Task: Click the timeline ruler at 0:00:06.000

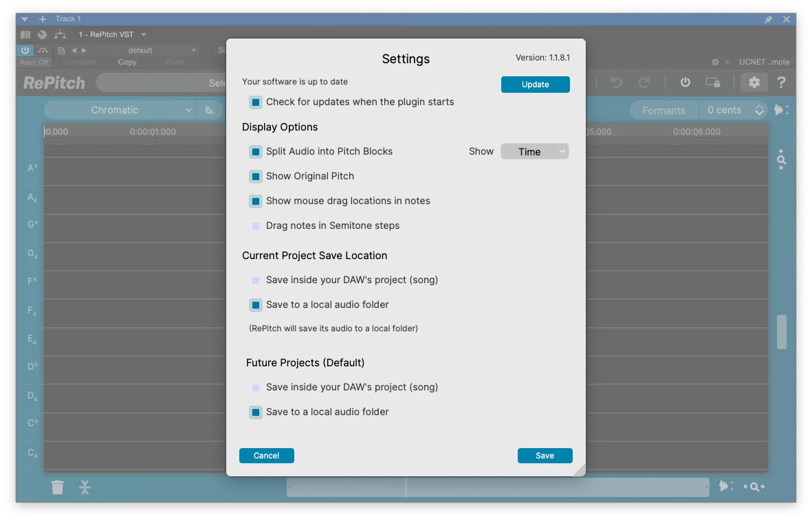Action: (x=696, y=131)
